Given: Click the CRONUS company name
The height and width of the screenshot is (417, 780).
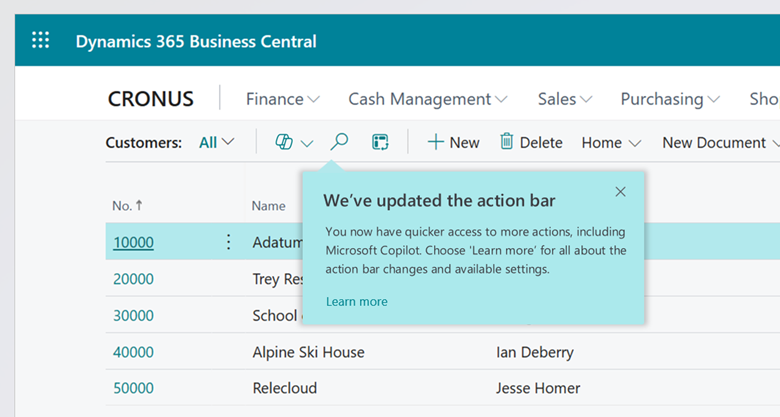Looking at the screenshot, I should (151, 99).
